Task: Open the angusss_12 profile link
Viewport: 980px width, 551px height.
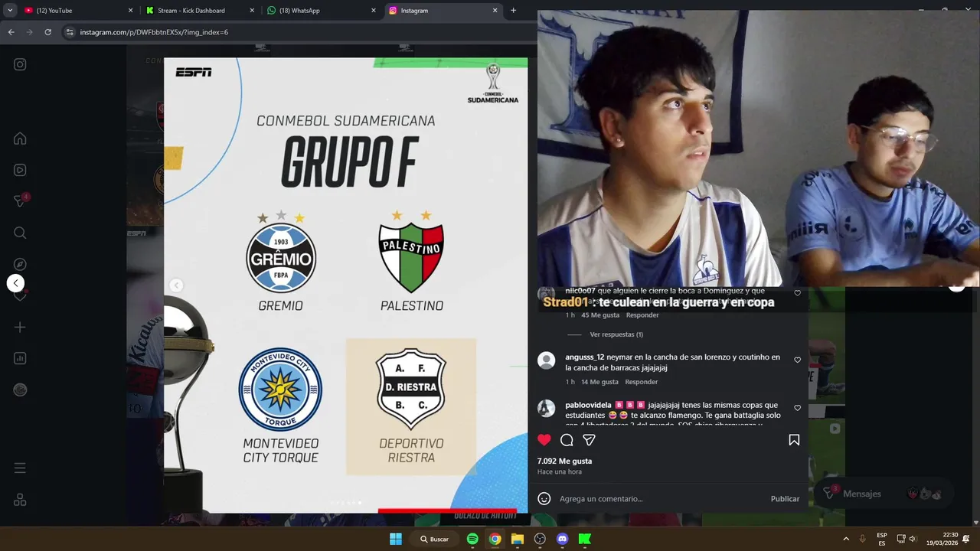Action: [x=585, y=357]
